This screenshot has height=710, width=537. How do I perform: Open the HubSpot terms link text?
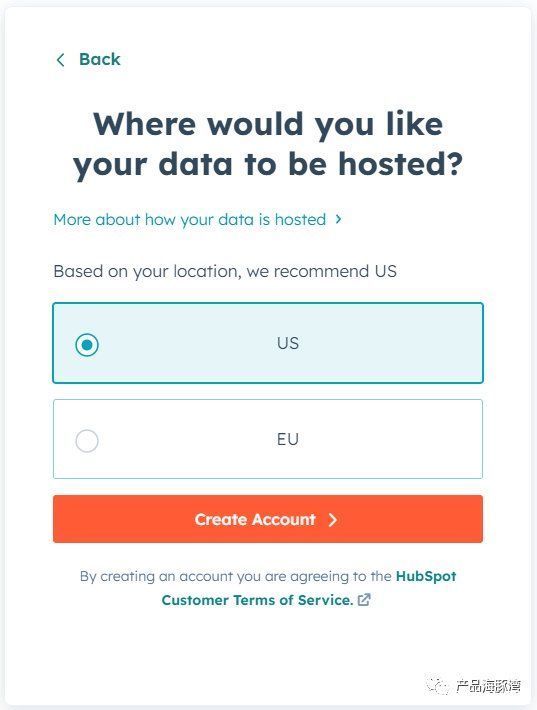tap(426, 576)
